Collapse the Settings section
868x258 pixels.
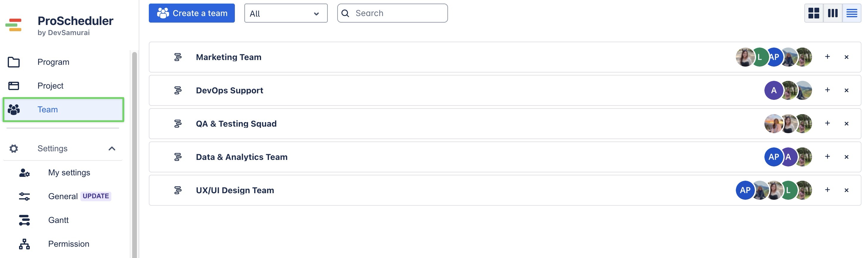pyautogui.click(x=112, y=149)
